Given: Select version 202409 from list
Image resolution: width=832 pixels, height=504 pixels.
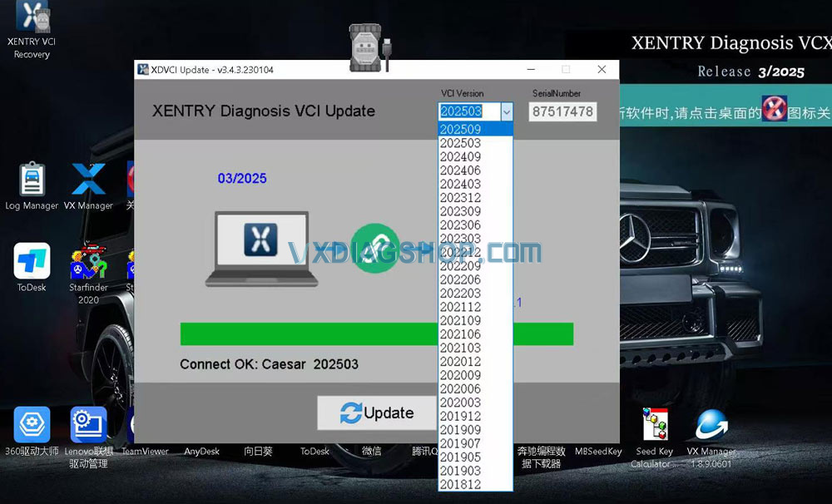Looking at the screenshot, I should [475, 157].
